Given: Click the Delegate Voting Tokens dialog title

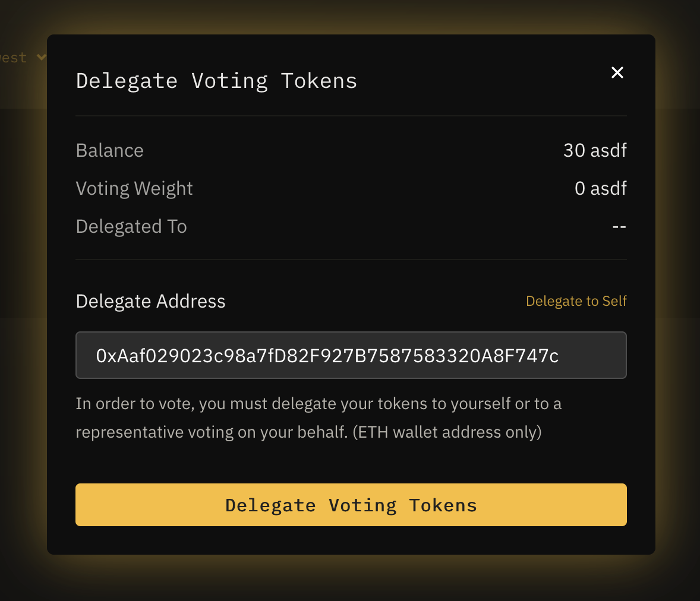Looking at the screenshot, I should point(216,81).
